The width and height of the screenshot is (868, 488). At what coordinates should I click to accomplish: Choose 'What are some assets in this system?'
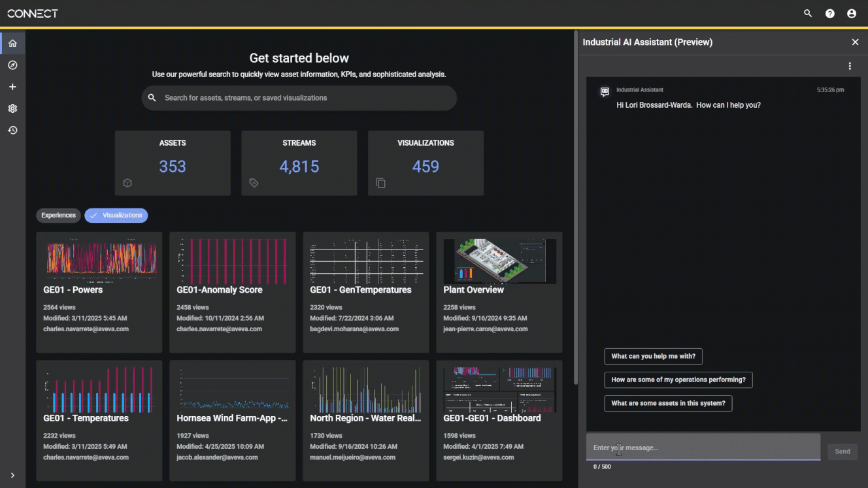pyautogui.click(x=668, y=404)
